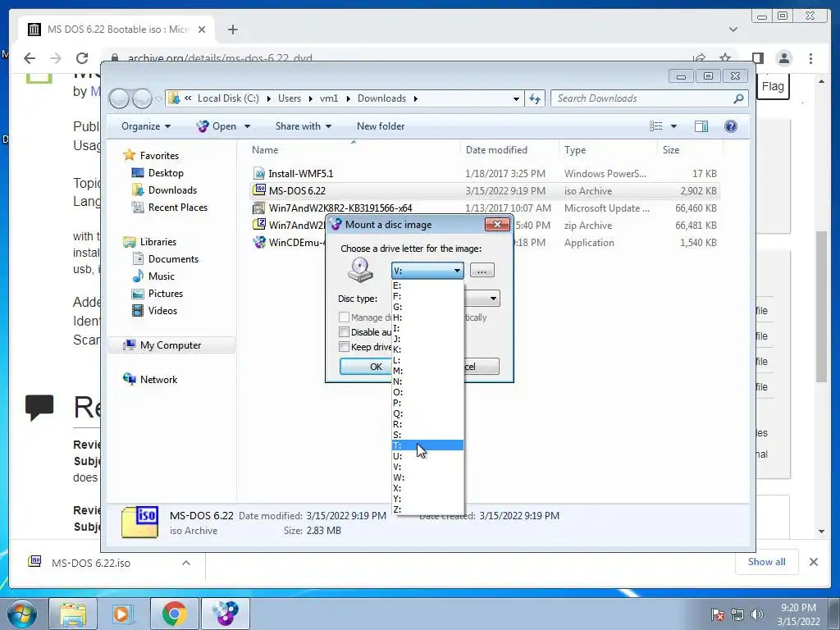The image size is (840, 630).
Task: Open Chrome profile avatar icon
Action: [x=783, y=58]
